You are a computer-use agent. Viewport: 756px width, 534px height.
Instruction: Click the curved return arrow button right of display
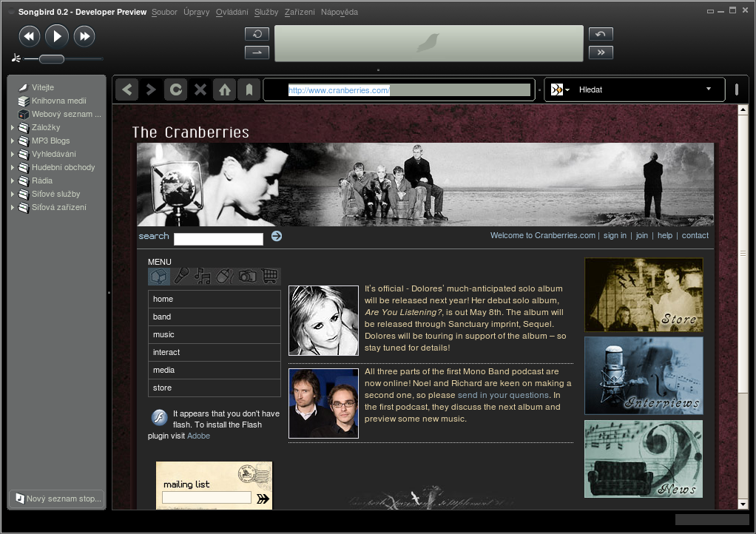[601, 34]
